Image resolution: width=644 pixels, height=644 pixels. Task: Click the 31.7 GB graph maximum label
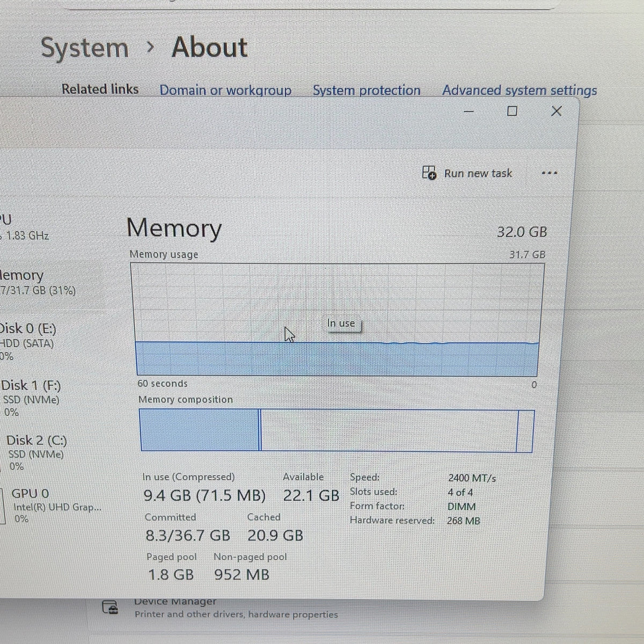(527, 254)
